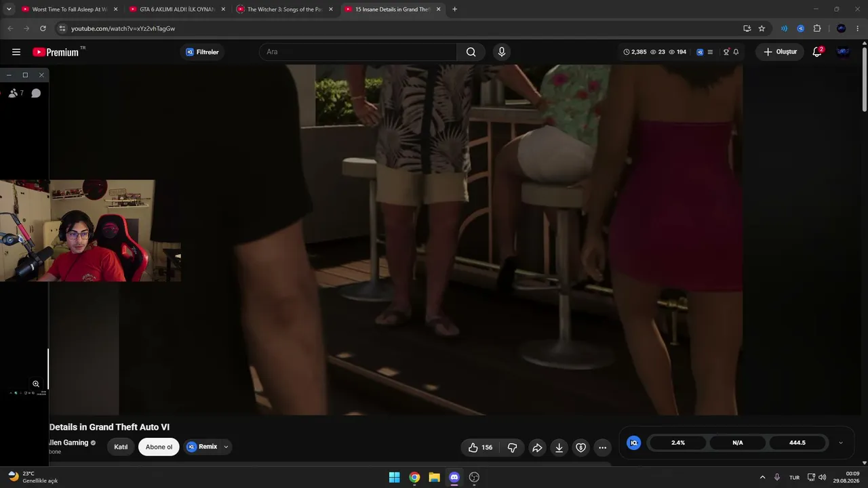Click the 23 views stat
Screen dimensions: 868x488
[658, 52]
